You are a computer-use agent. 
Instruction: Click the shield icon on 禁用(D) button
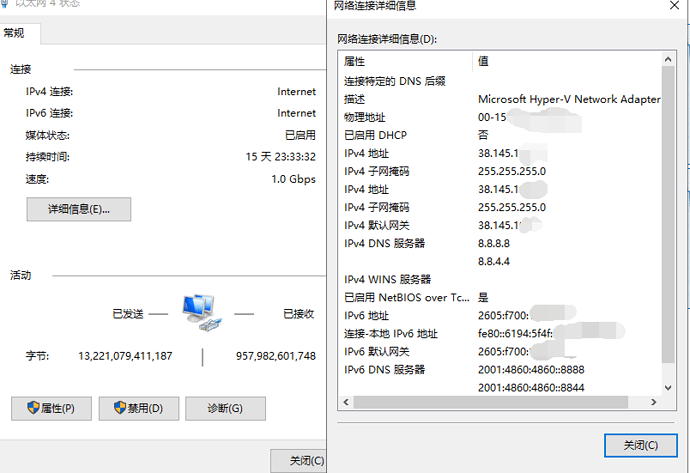(x=119, y=408)
